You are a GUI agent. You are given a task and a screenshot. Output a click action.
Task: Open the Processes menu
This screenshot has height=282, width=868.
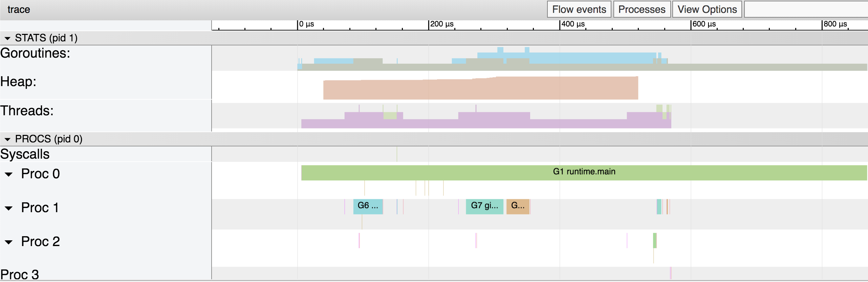pyautogui.click(x=642, y=9)
